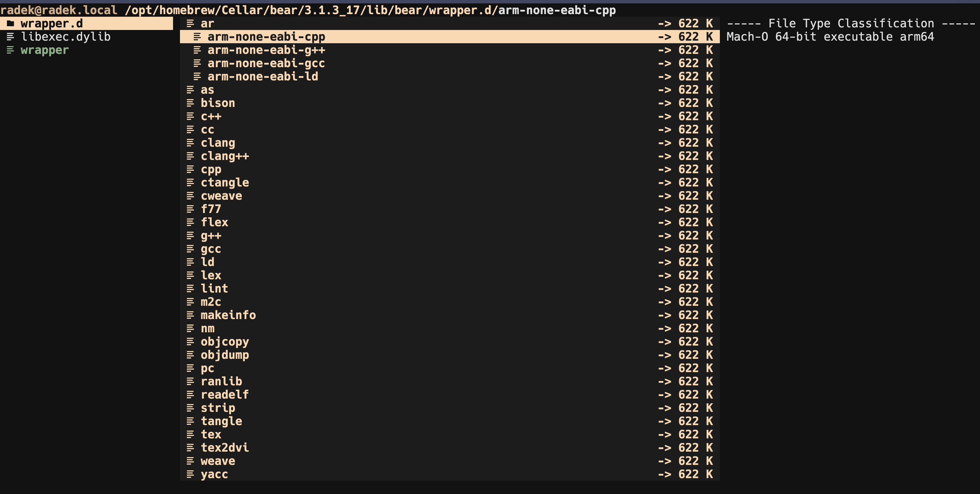Select the m2c file entry
Viewport: 980px width, 494px height.
click(211, 302)
